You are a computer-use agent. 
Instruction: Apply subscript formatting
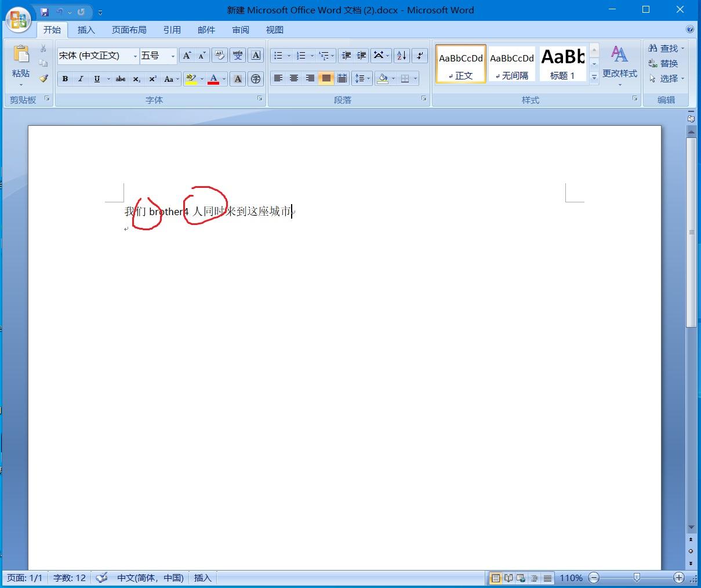[x=137, y=79]
